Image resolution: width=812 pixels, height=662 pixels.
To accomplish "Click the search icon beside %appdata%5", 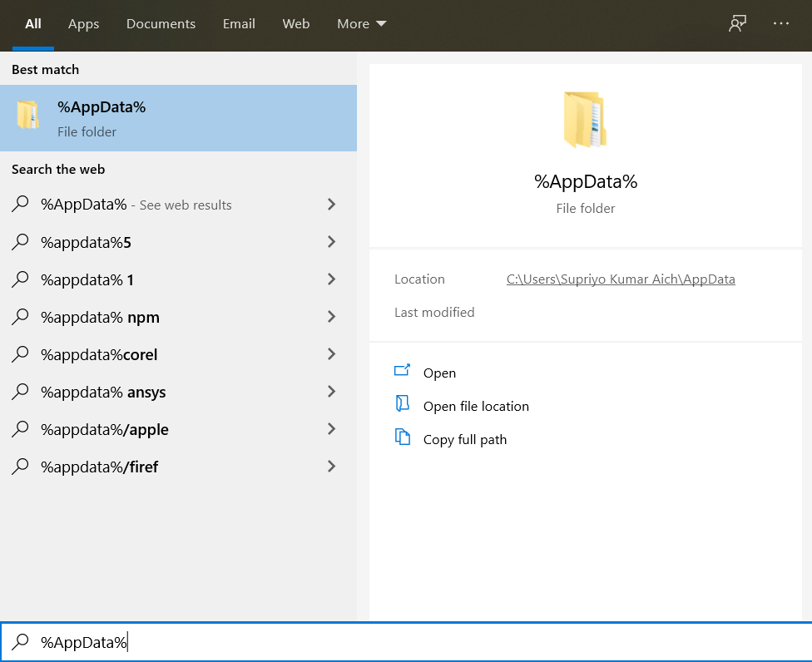I will (20, 242).
